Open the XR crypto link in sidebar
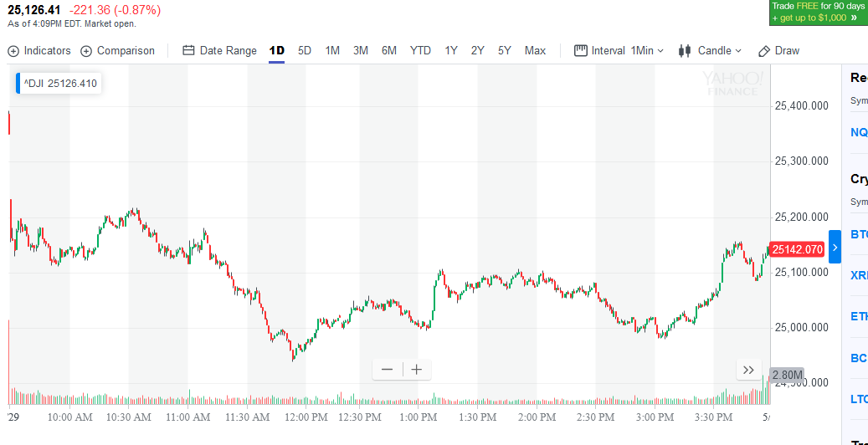The width and height of the screenshot is (868, 445). pyautogui.click(x=859, y=276)
